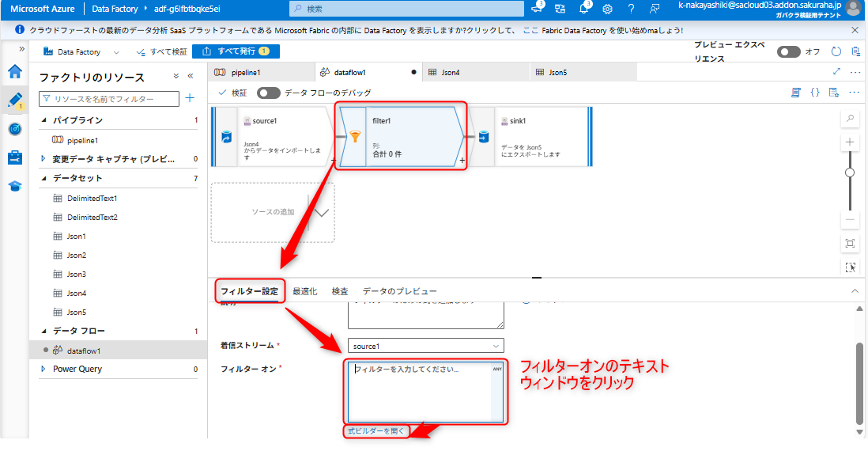Focus the resource name filter field
The image size is (868, 455).
click(x=109, y=99)
